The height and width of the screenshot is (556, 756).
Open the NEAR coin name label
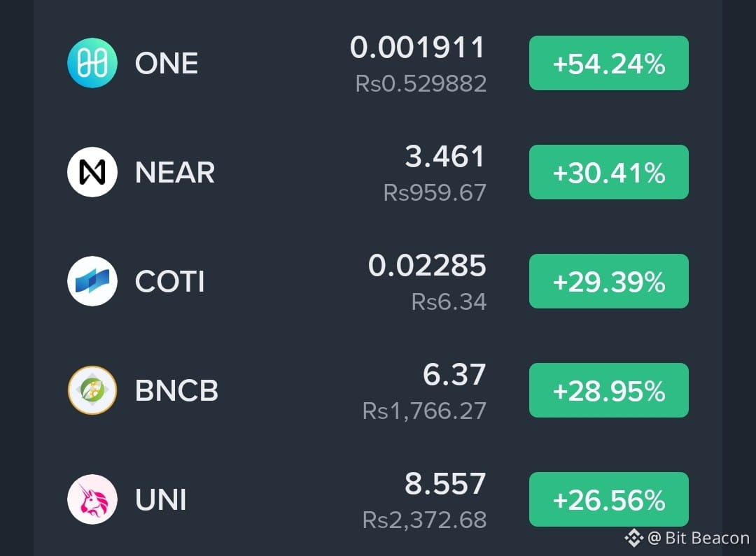[174, 173]
